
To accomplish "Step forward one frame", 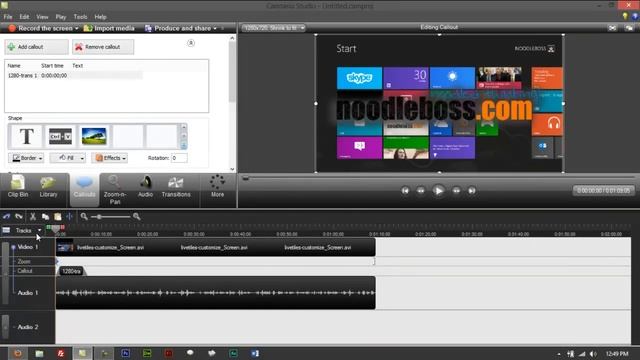I will [456, 191].
